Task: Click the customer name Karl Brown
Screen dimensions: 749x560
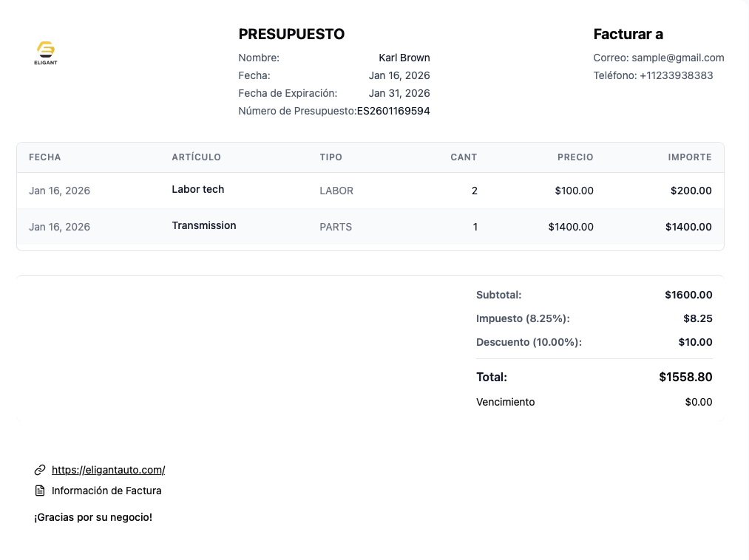Action: pos(404,58)
